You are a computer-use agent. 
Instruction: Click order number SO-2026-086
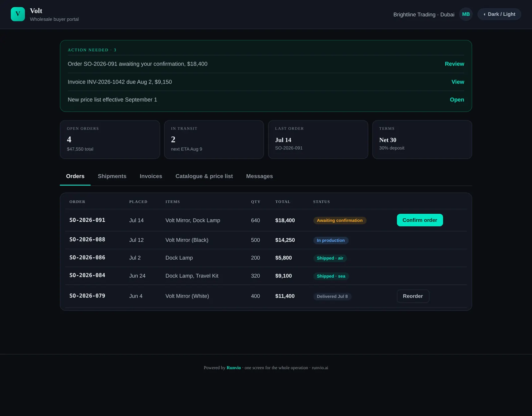(x=87, y=258)
